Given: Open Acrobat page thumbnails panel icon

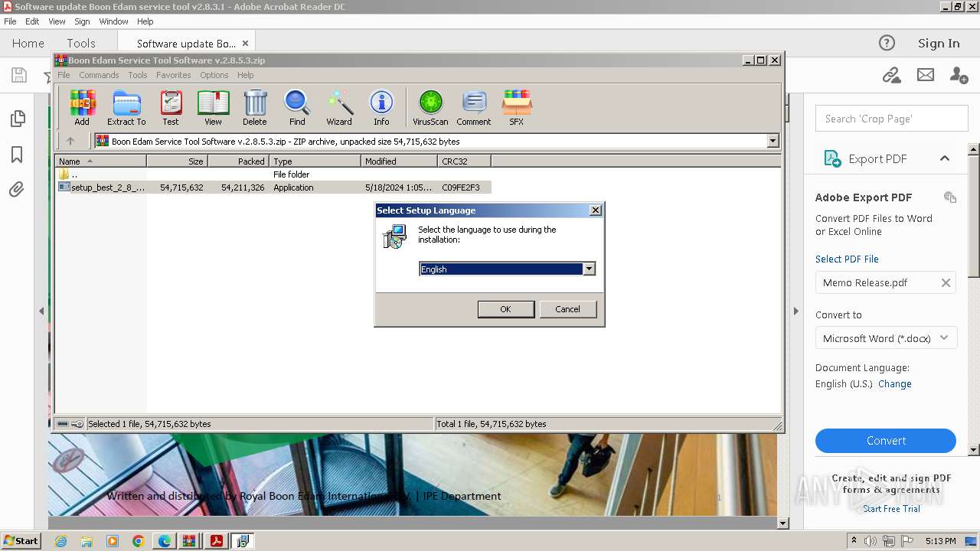Looking at the screenshot, I should [17, 119].
